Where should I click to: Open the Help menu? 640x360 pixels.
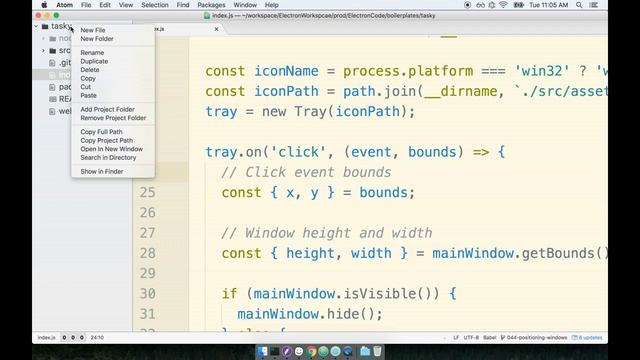click(271, 5)
